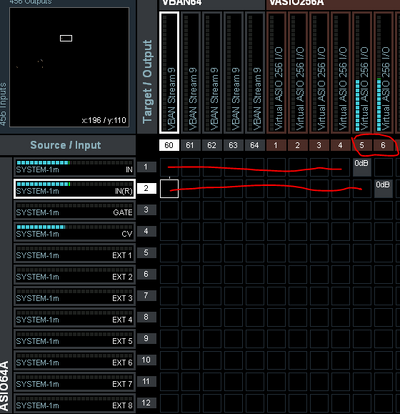
Task: Click the Source / Input header label
Action: [x=66, y=145]
